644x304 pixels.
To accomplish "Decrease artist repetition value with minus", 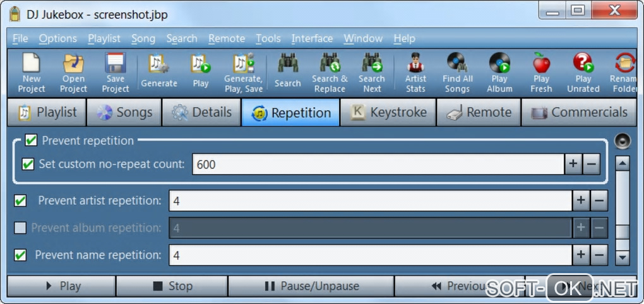I will coord(599,201).
